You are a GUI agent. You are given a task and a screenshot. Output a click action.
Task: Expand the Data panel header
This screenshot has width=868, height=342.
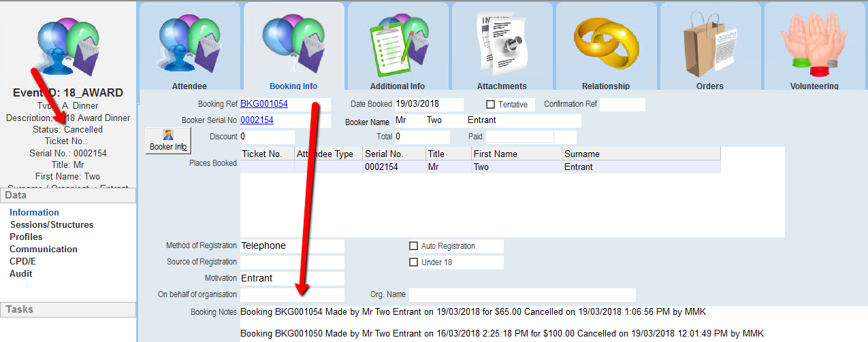[x=68, y=195]
